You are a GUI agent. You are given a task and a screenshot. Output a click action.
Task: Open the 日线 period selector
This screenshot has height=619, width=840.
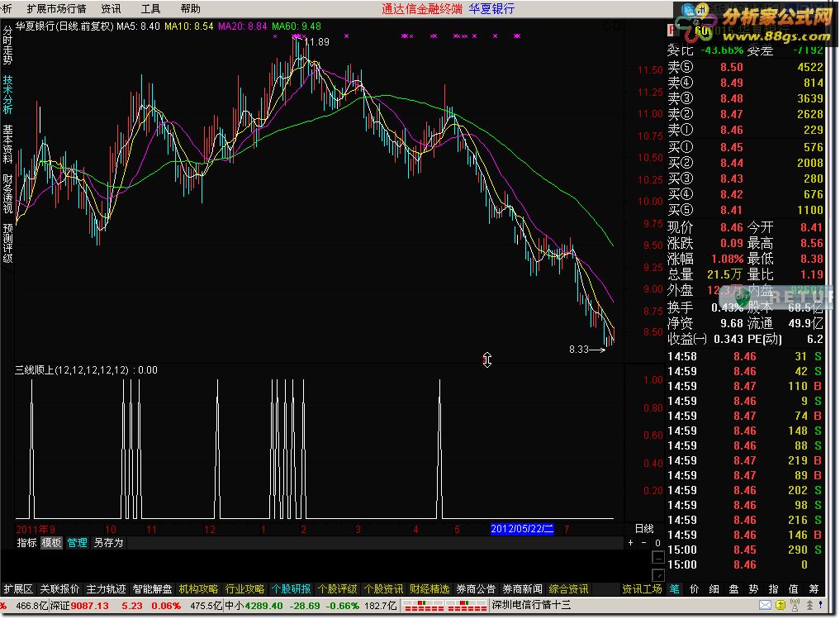(644, 529)
